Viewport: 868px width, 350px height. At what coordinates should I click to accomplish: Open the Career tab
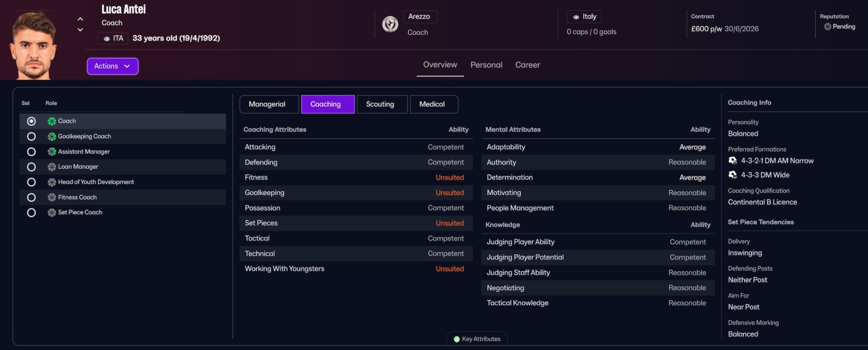tap(527, 65)
